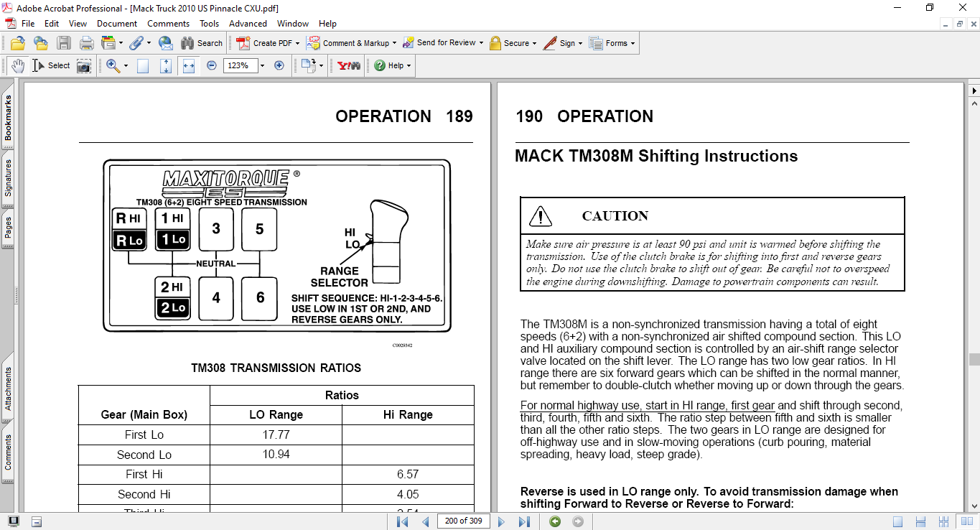Click the Save floppy disk icon
The width and height of the screenshot is (980, 530).
coord(64,43)
